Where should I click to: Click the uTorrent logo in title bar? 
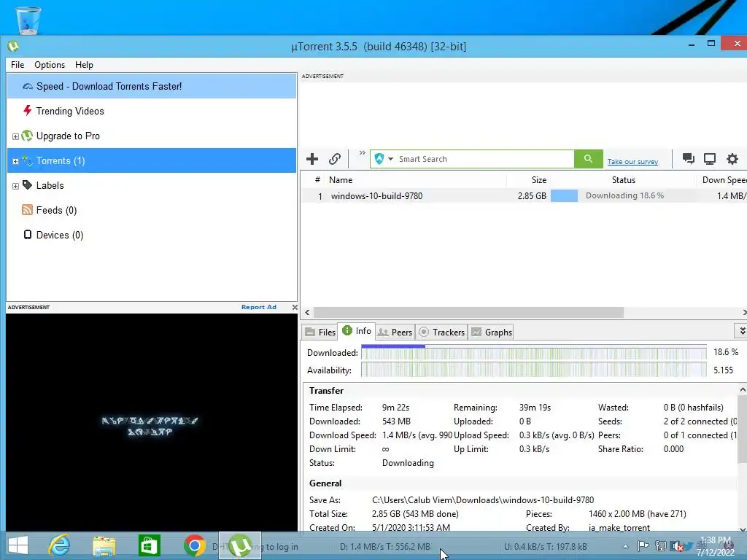[x=13, y=46]
